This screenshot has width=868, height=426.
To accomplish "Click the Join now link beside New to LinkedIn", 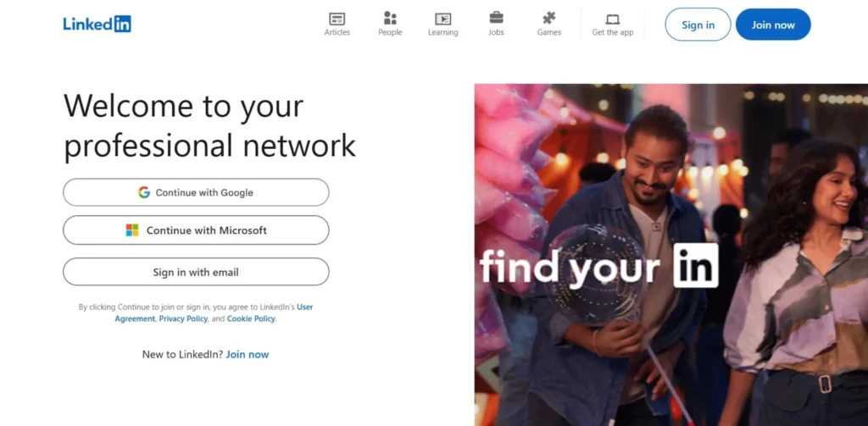I will pos(247,354).
